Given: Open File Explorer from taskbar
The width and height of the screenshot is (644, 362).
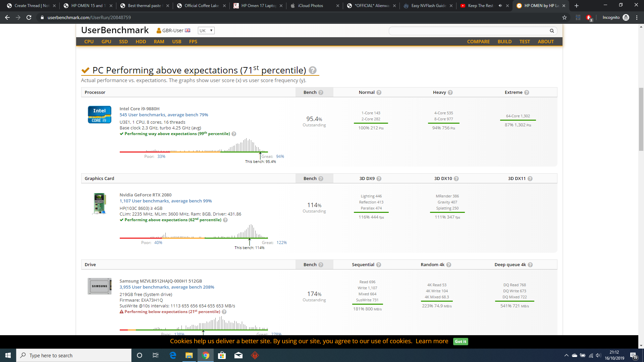Looking at the screenshot, I should pos(189,355).
